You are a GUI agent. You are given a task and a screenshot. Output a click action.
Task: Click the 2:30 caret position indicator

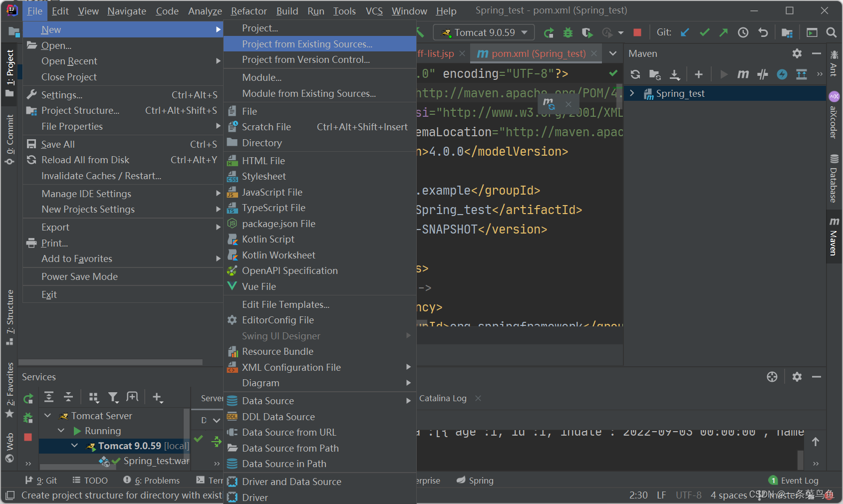tap(638, 495)
